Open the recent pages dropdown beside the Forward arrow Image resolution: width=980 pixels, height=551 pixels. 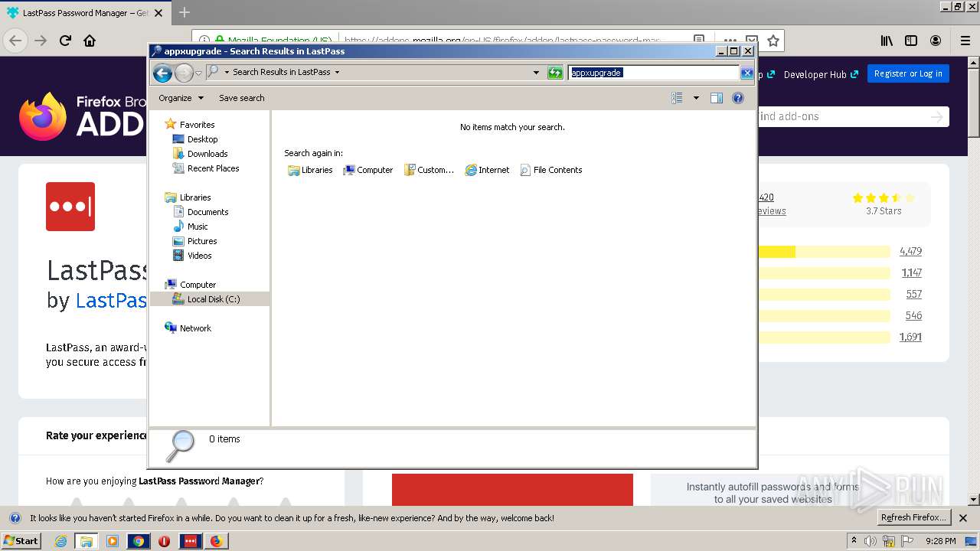tap(198, 73)
